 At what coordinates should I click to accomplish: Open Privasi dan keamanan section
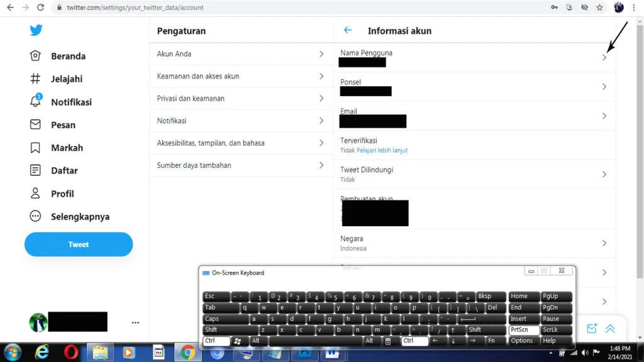pos(241,98)
